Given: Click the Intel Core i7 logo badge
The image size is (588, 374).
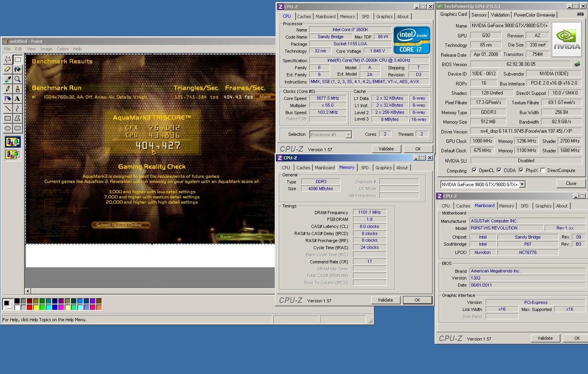Looking at the screenshot, I should click(412, 40).
